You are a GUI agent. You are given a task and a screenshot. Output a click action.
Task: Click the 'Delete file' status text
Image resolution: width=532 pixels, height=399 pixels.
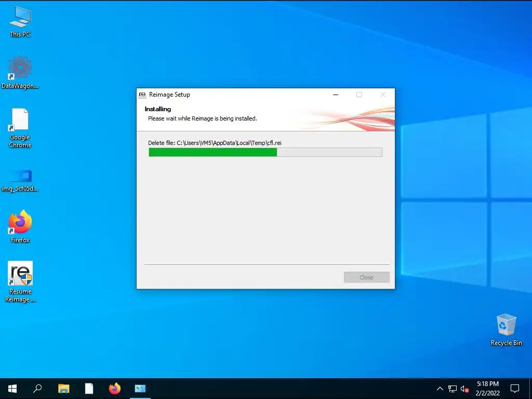(x=215, y=143)
